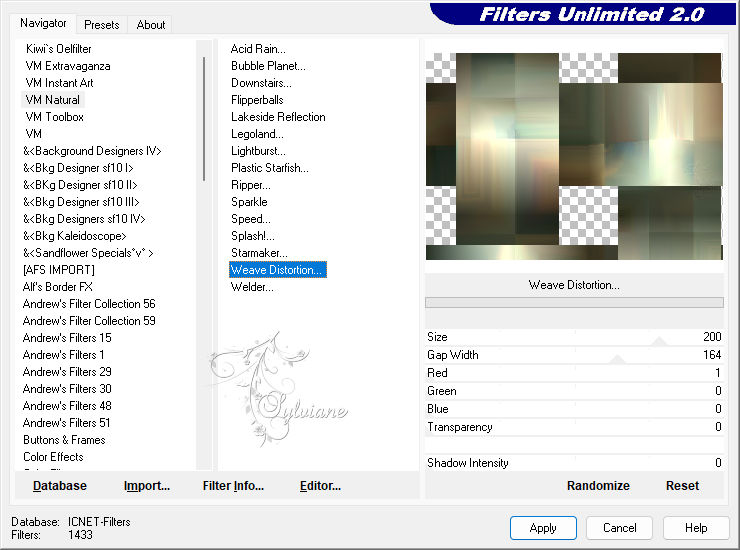Cancel the filter dialog
740x550 pixels.
pyautogui.click(x=620, y=528)
